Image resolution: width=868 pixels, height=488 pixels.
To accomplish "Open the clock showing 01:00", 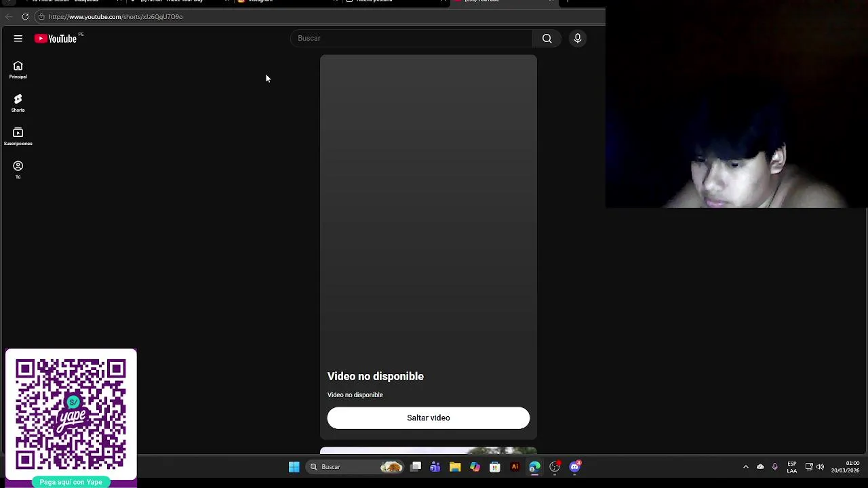I will click(x=846, y=467).
